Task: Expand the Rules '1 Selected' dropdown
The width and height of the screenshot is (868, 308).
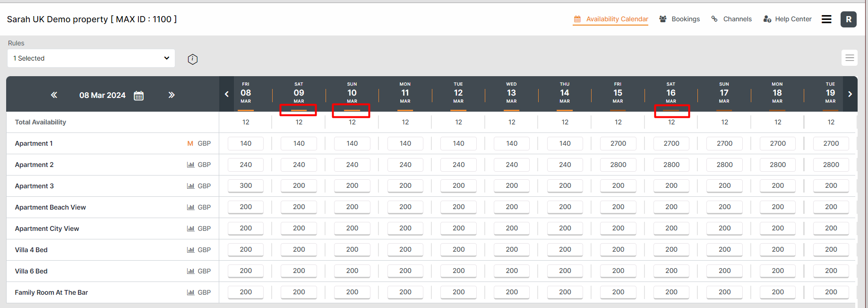Action: point(91,58)
